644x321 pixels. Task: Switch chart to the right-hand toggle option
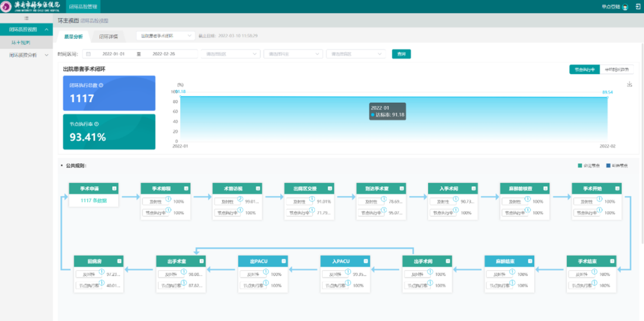coord(616,69)
